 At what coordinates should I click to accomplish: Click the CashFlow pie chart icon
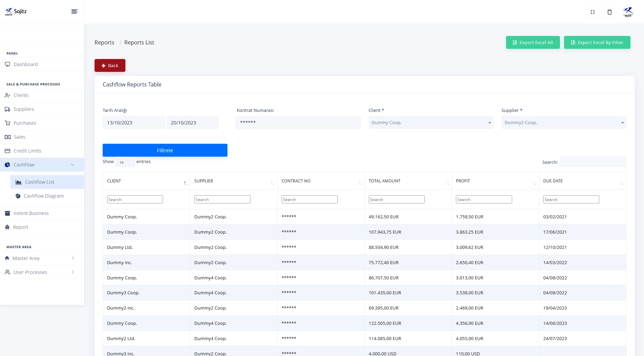[7, 165]
